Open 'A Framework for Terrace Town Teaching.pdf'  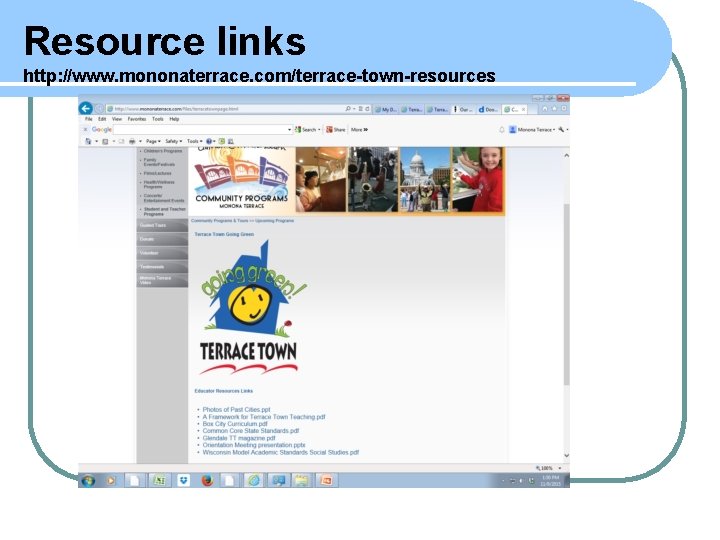[x=264, y=416]
